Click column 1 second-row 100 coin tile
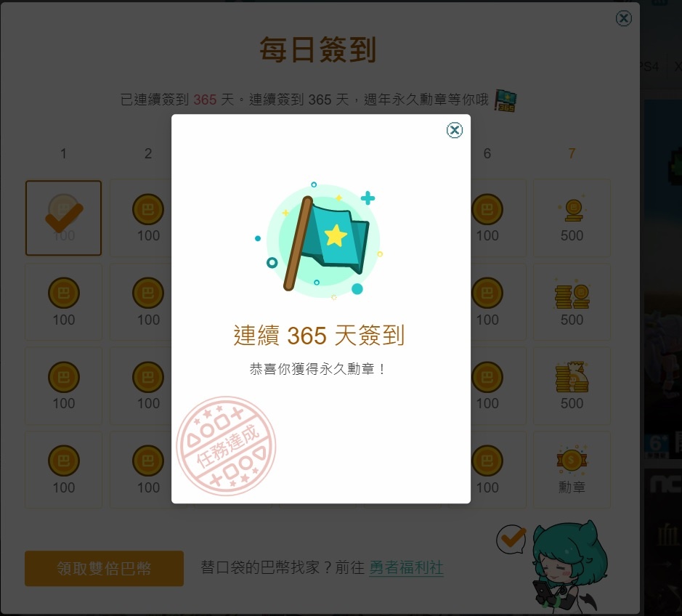 click(63, 301)
